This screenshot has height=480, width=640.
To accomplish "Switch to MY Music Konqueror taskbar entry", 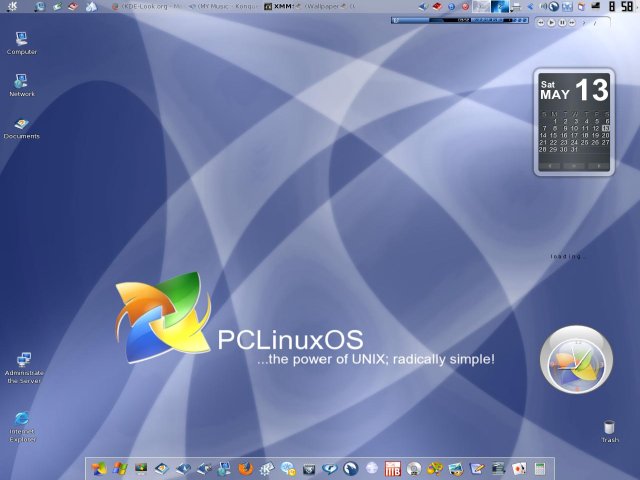I will coord(223,6).
